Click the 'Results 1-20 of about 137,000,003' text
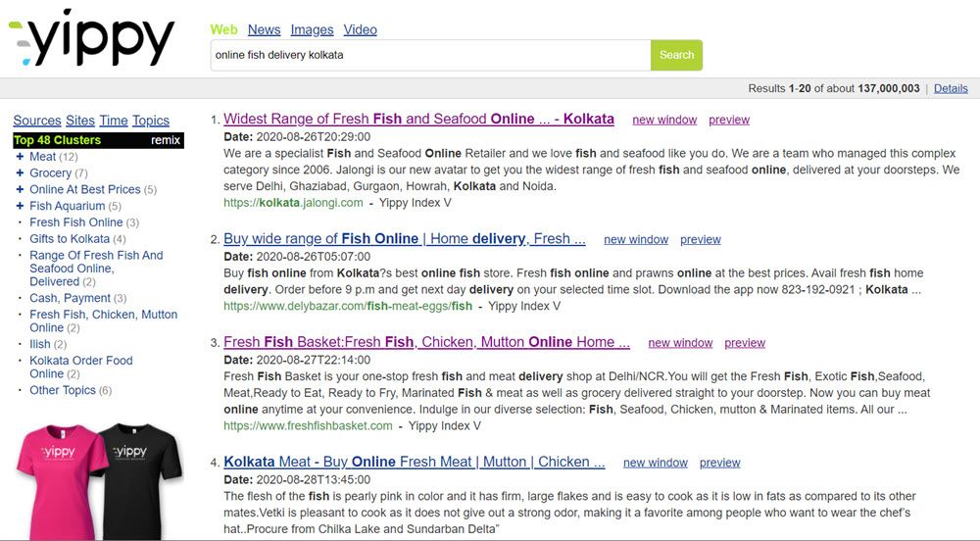 point(834,89)
